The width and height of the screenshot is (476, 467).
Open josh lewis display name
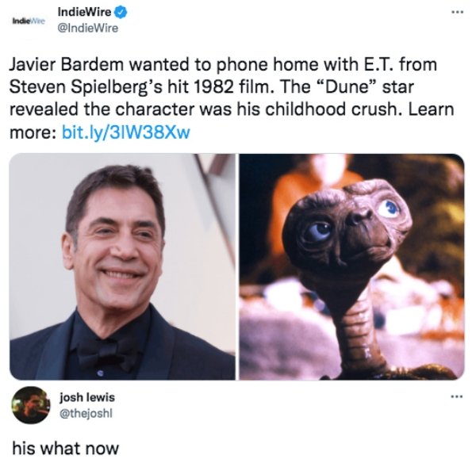(87, 397)
